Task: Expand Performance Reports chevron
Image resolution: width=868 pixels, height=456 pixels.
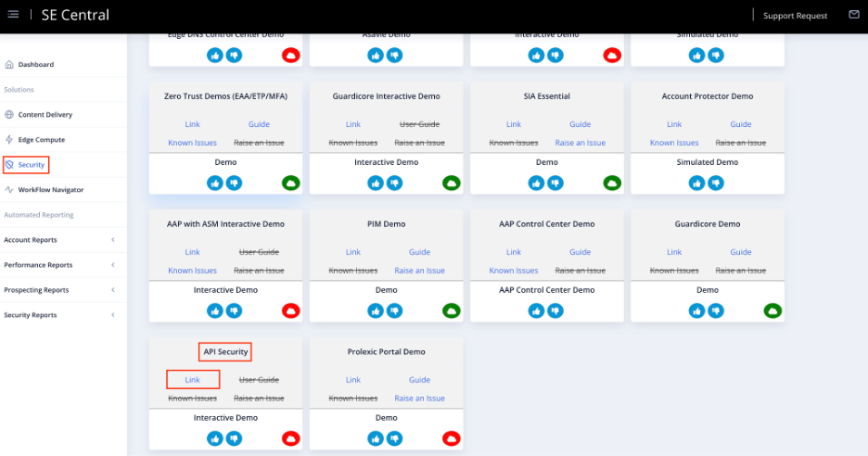Action: click(113, 264)
